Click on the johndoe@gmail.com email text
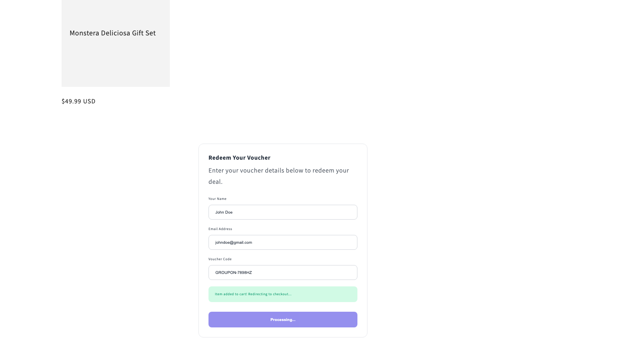Viewport: 644px width, 362px height. pos(233,243)
